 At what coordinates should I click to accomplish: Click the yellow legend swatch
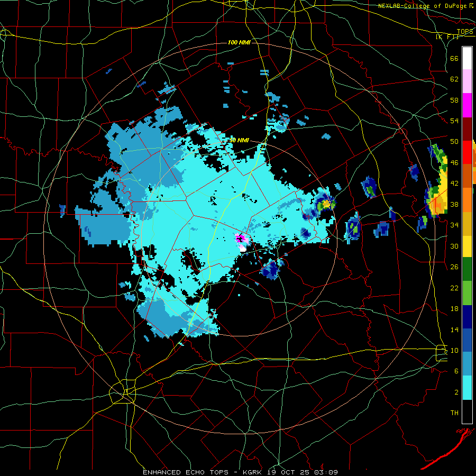[x=467, y=246]
